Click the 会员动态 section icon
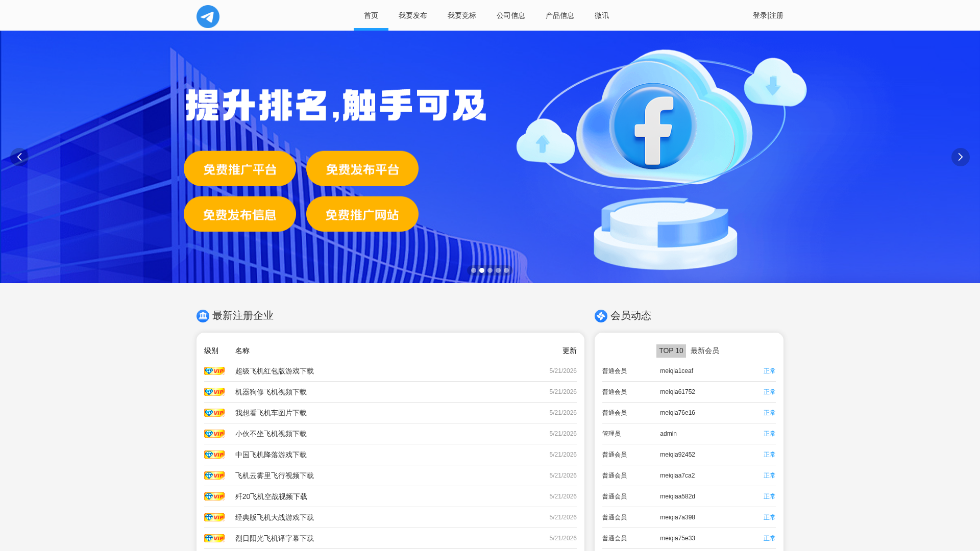This screenshot has width=980, height=551. 601,316
